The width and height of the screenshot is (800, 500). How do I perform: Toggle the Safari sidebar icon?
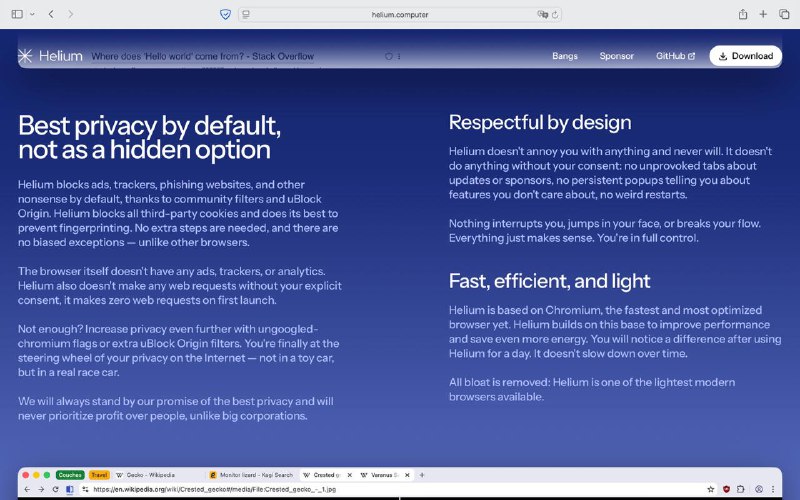coord(17,14)
